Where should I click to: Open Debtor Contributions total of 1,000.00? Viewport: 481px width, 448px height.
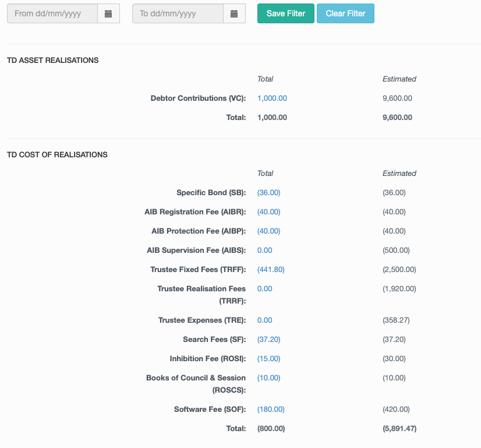(x=272, y=98)
